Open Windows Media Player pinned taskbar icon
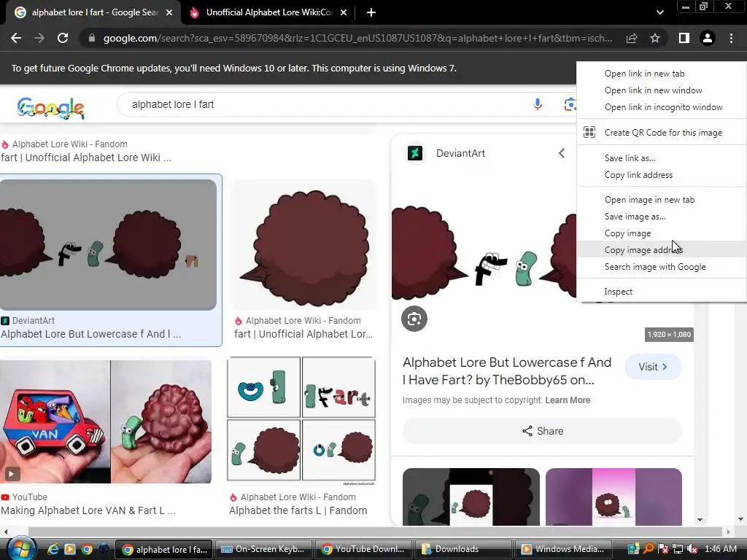Screen dimensions: 747x560 point(69,549)
